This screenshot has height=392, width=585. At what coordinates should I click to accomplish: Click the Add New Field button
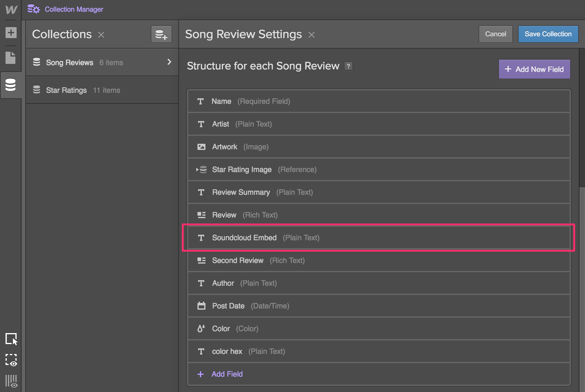point(534,69)
